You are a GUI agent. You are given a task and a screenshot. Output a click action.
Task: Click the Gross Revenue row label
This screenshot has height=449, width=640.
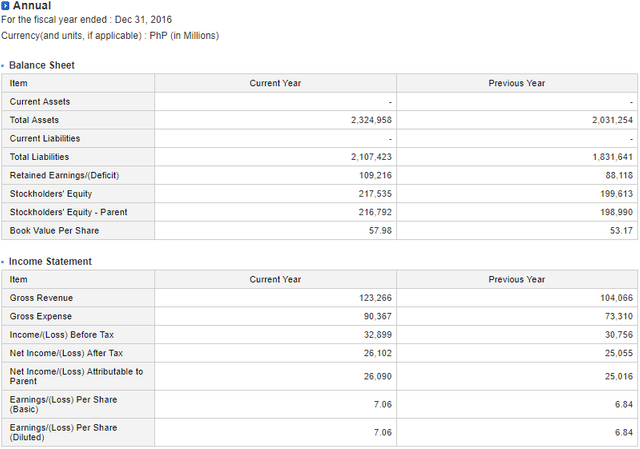point(41,298)
